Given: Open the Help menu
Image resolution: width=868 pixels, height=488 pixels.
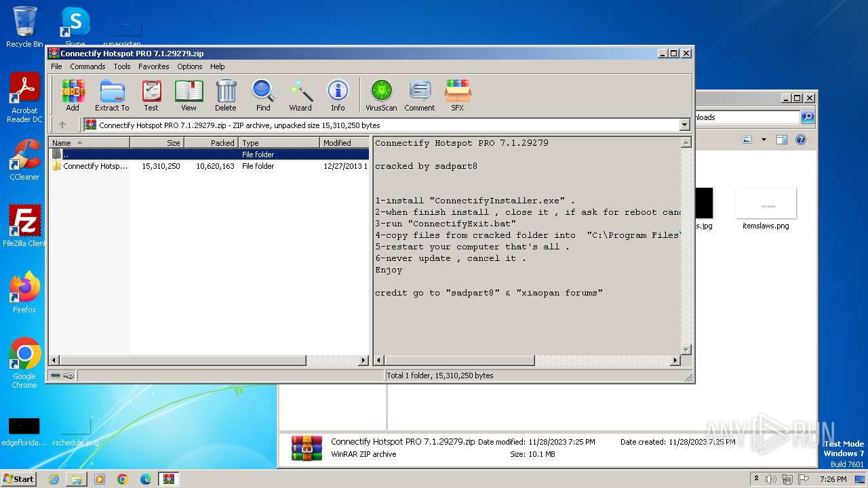Looking at the screenshot, I should 217,66.
